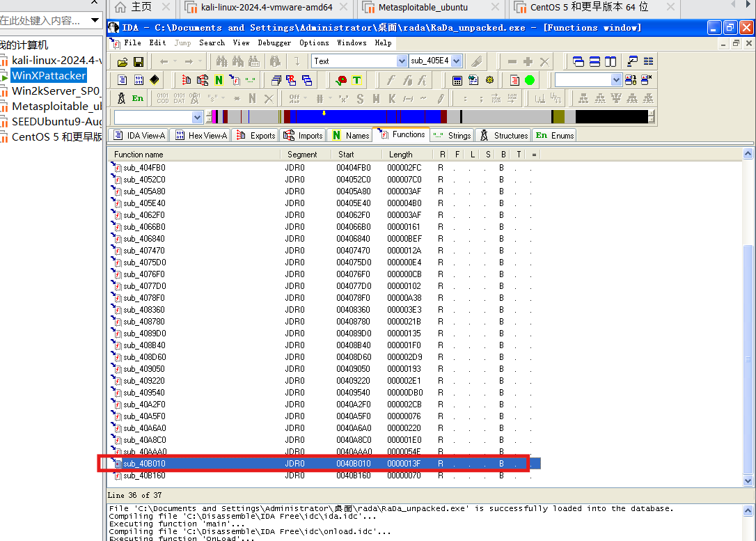Screen dimensions: 756x541
Task: Switch to the Hex View-A tab
Action: click(x=201, y=136)
